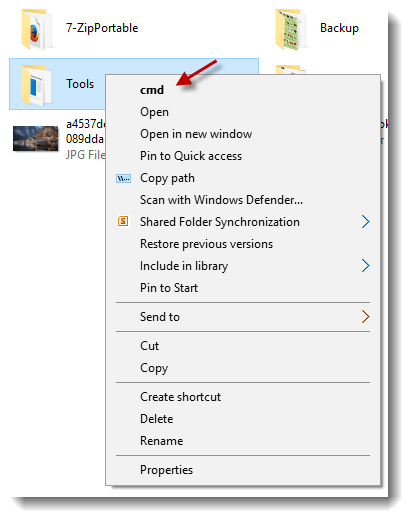
Task: Select the 7-ZipPortable folder icon
Action: click(37, 29)
